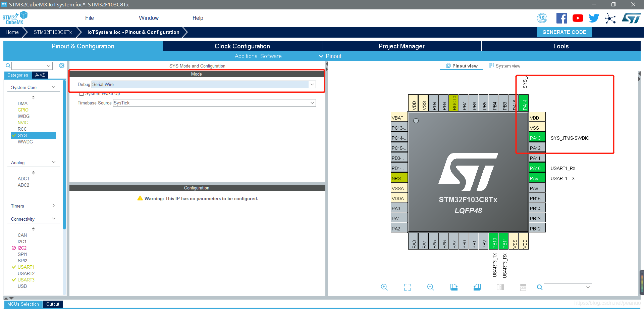Open the Twitter link icon
This screenshot has height=309, width=644.
(594, 18)
